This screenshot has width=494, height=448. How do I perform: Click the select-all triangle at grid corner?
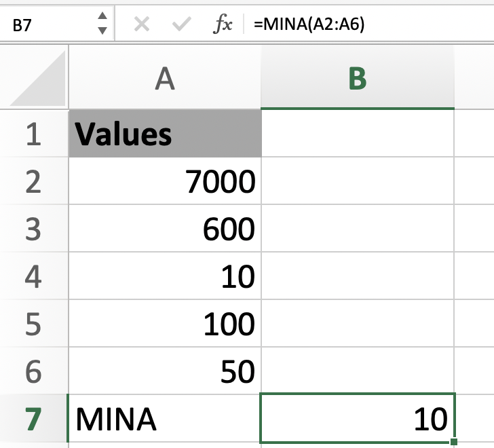pyautogui.click(x=39, y=79)
